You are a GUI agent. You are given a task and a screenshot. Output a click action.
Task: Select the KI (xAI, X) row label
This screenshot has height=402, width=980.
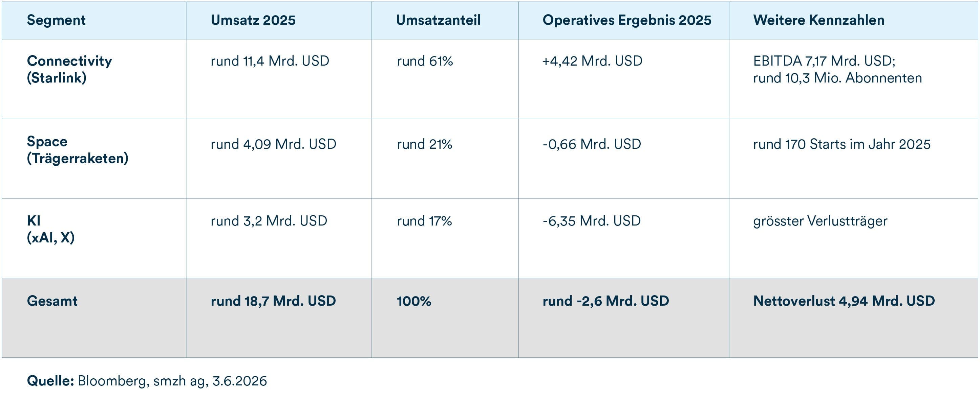50,229
